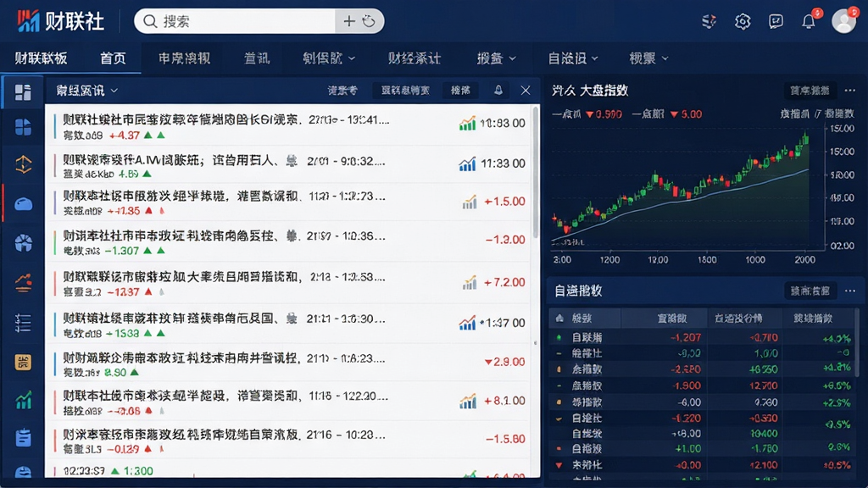Expand the nav dropdown starting with 自
This screenshot has height=488, width=868.
573,58
